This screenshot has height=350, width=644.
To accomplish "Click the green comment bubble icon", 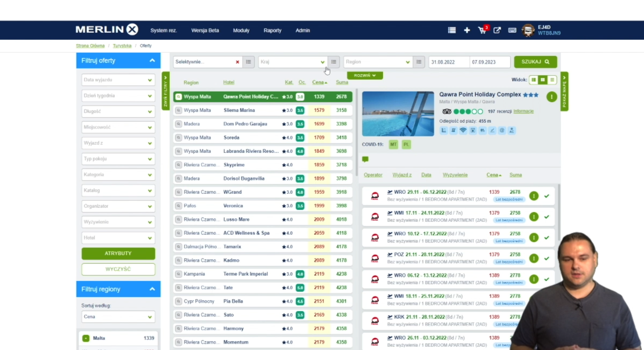I will tap(365, 159).
